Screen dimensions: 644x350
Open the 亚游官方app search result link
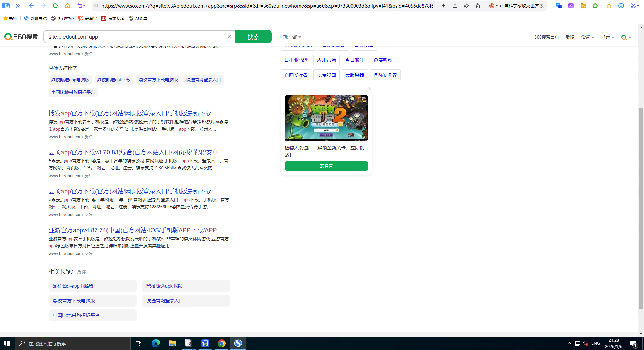(x=132, y=230)
